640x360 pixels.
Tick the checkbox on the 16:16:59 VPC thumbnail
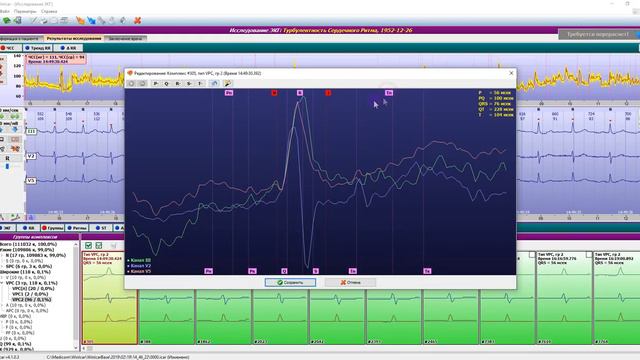pos(531,255)
